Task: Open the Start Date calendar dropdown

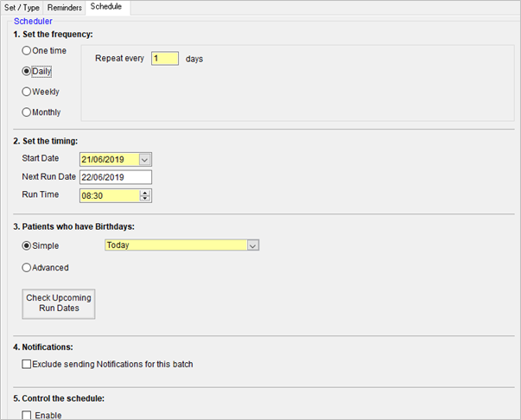Action: 144,160
